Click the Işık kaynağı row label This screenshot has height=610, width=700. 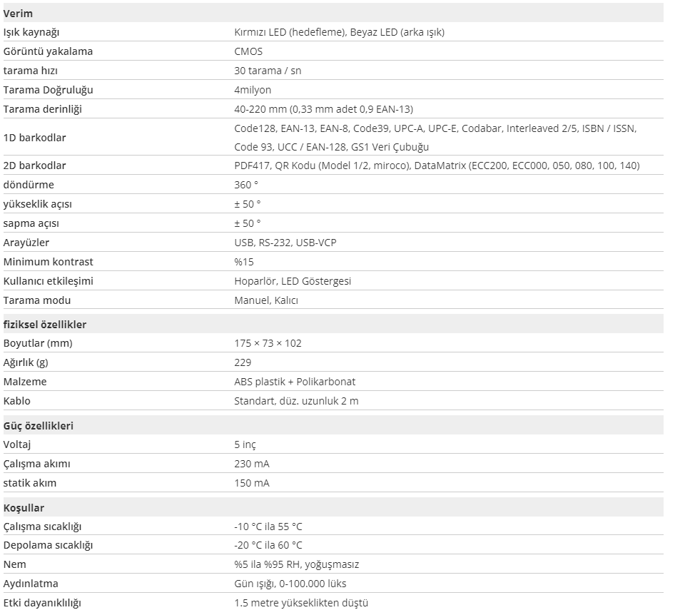31,32
